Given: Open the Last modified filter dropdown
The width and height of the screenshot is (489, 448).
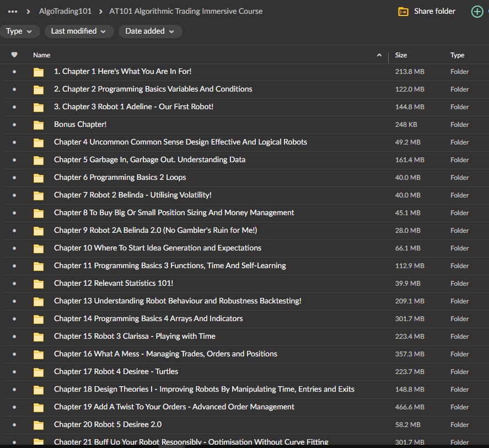Looking at the screenshot, I should coord(79,31).
